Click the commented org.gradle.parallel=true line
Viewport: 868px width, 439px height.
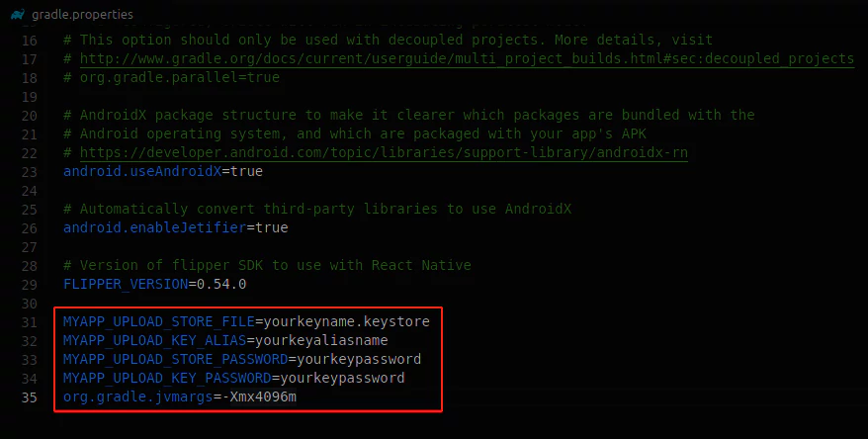tap(171, 77)
